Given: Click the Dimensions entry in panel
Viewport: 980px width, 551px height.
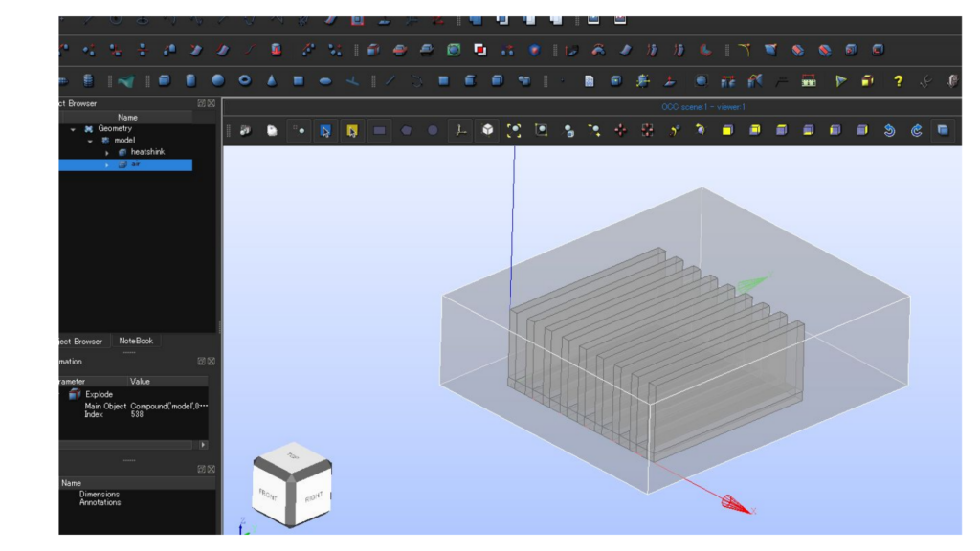Looking at the screenshot, I should (x=99, y=495).
